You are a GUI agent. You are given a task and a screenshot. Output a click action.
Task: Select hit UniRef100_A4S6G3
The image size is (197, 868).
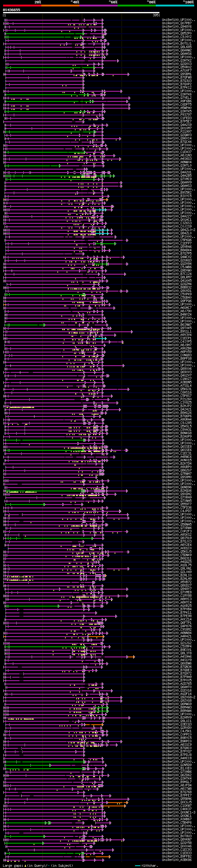coord(177,159)
